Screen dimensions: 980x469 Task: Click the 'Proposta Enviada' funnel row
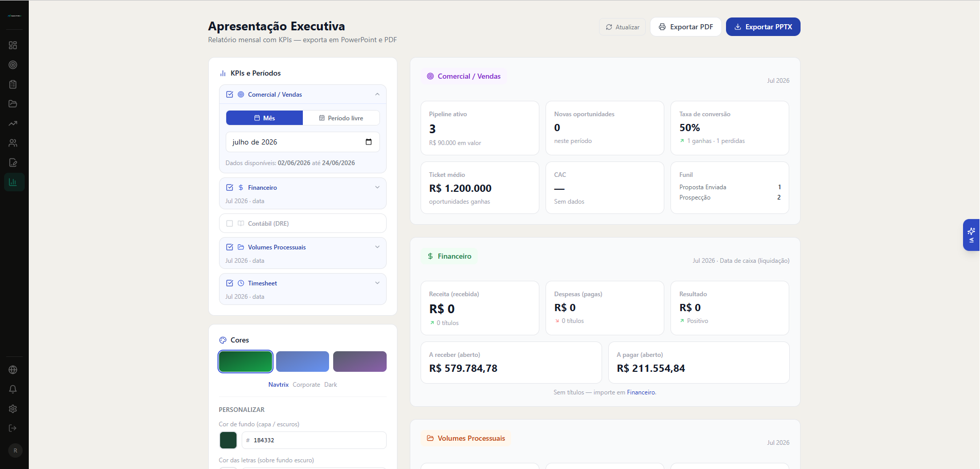tap(730, 187)
